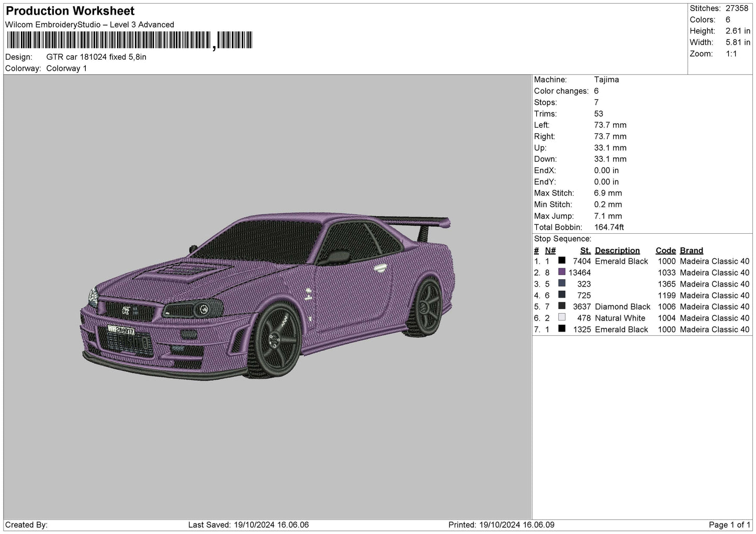This screenshot has height=534, width=756.
Task: Click the purple swatch for code 1033
Action: [x=562, y=272]
